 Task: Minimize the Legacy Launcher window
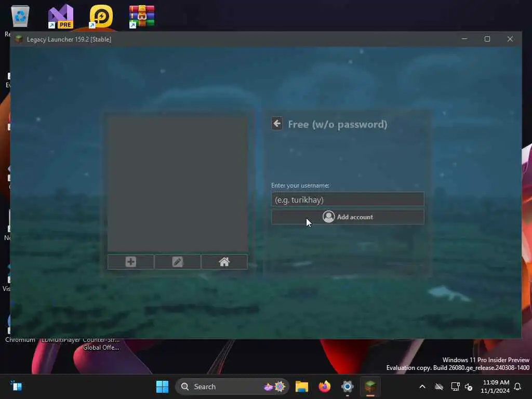[x=464, y=39]
